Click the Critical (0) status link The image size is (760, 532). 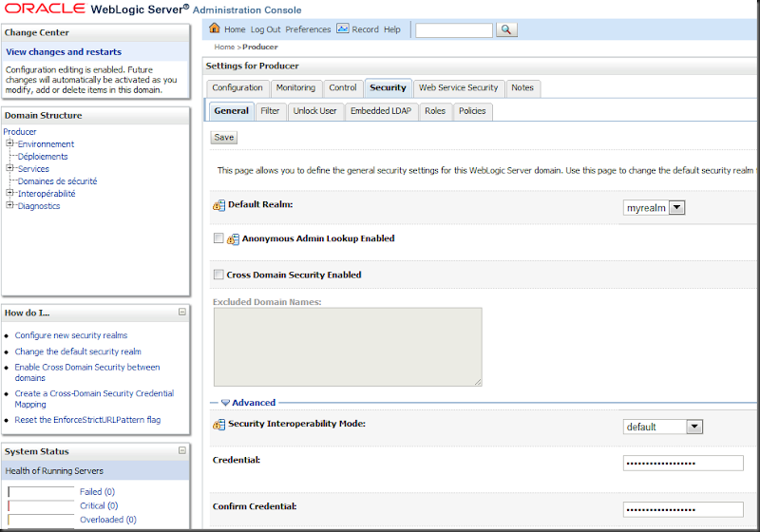[x=99, y=505]
